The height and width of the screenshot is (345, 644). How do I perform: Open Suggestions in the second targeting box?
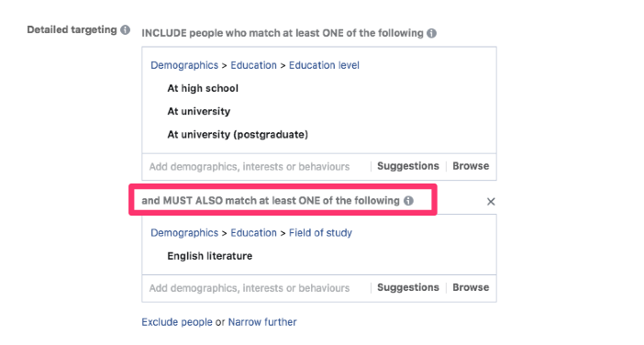pyautogui.click(x=408, y=287)
